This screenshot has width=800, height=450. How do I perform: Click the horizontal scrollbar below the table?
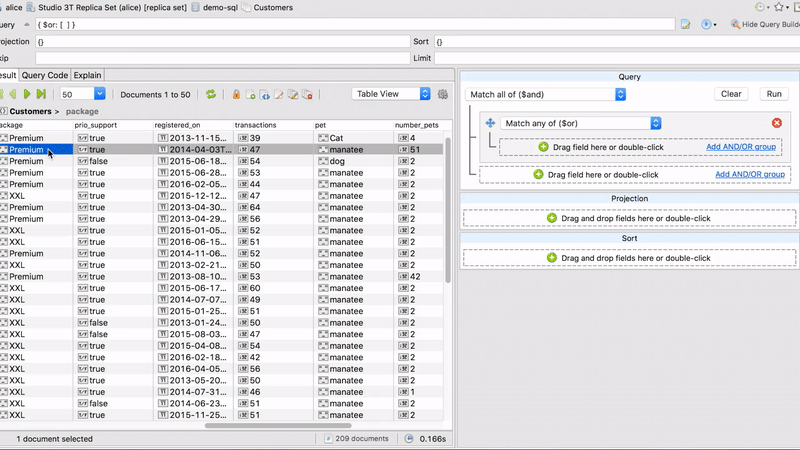(278, 426)
